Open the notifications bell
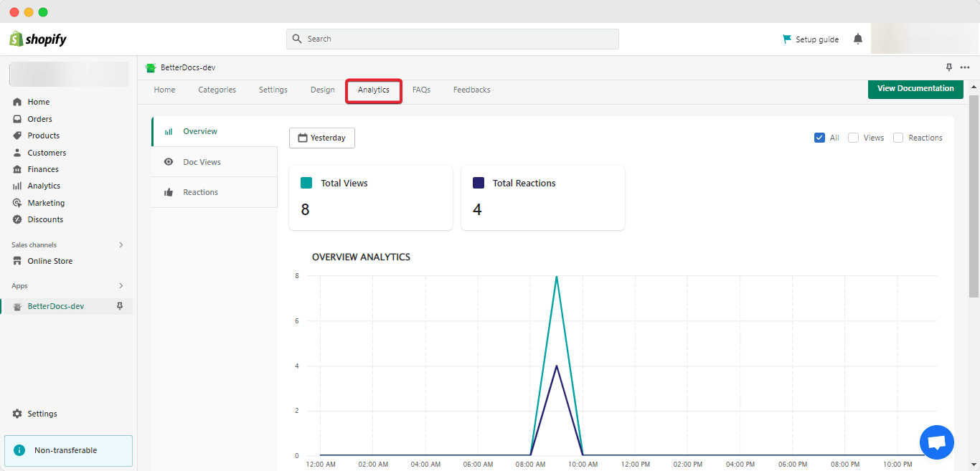The width and height of the screenshot is (980, 471). (x=858, y=39)
